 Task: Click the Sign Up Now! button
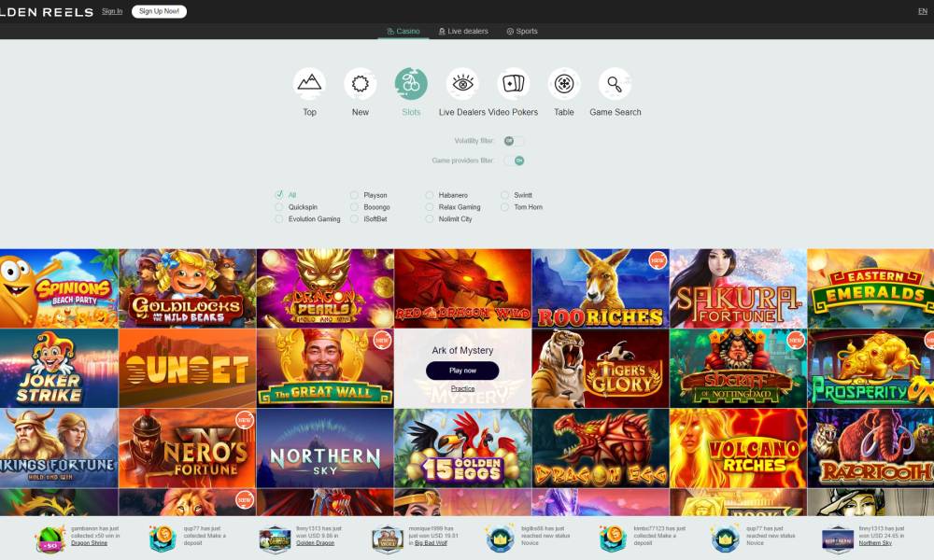[159, 11]
